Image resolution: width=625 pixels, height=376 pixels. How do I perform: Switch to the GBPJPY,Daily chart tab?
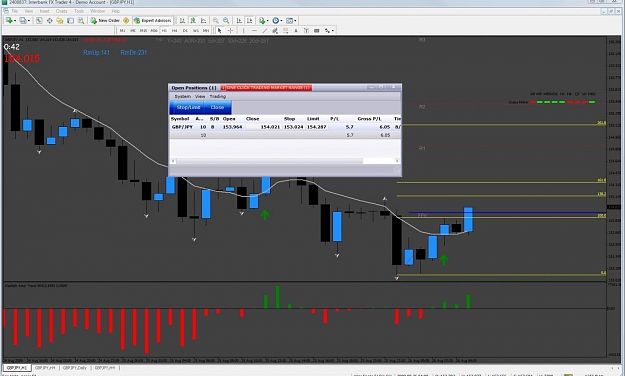(75, 368)
